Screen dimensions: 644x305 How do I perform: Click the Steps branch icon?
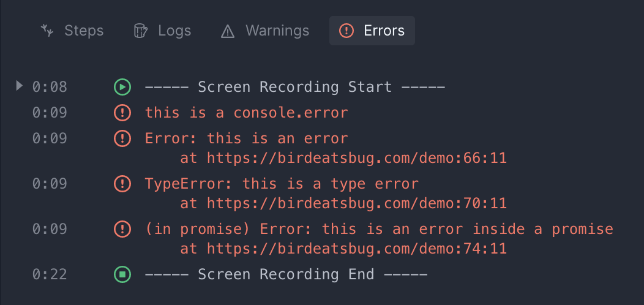[x=47, y=31]
